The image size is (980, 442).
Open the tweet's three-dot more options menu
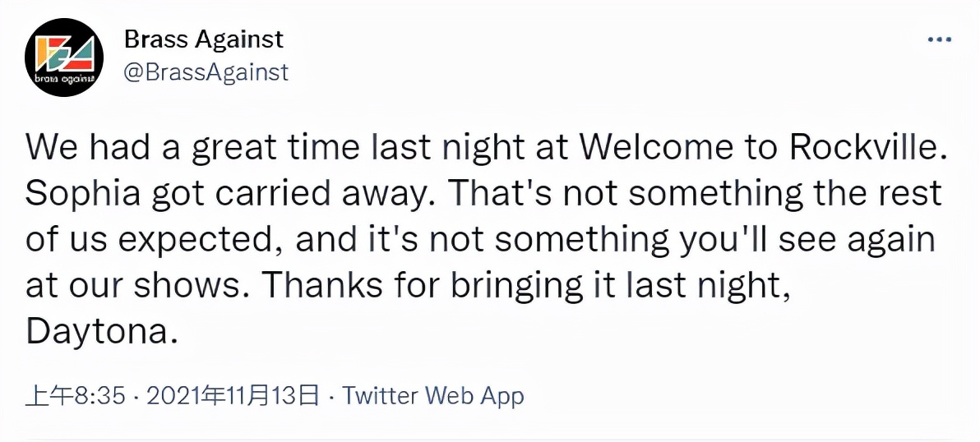point(940,40)
